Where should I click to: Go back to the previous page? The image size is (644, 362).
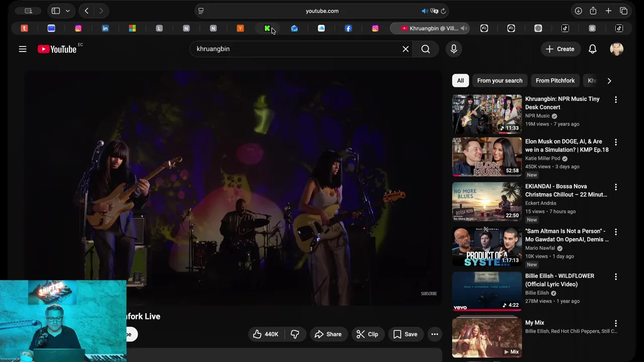coord(87,11)
